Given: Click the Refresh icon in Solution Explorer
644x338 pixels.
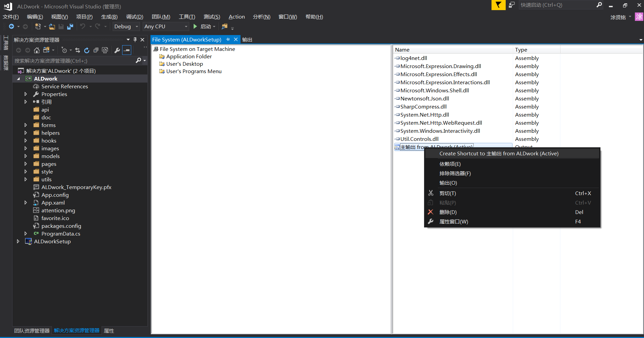Looking at the screenshot, I should (x=87, y=50).
